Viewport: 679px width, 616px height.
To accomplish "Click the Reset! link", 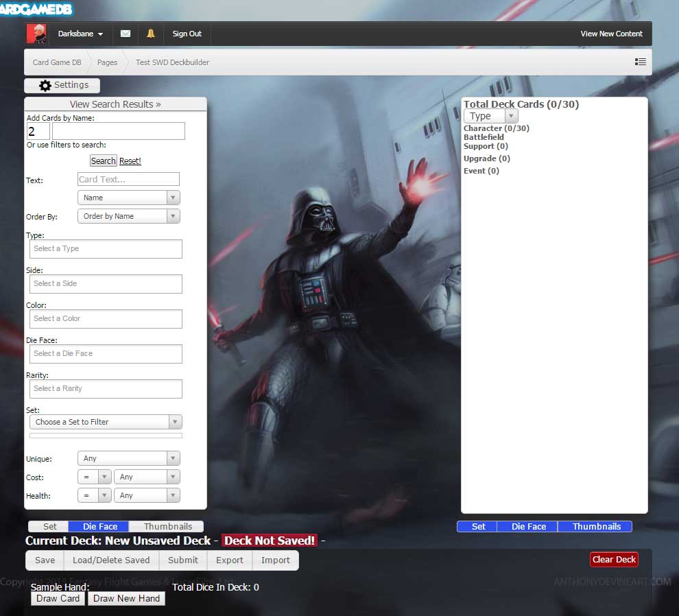I will click(130, 161).
